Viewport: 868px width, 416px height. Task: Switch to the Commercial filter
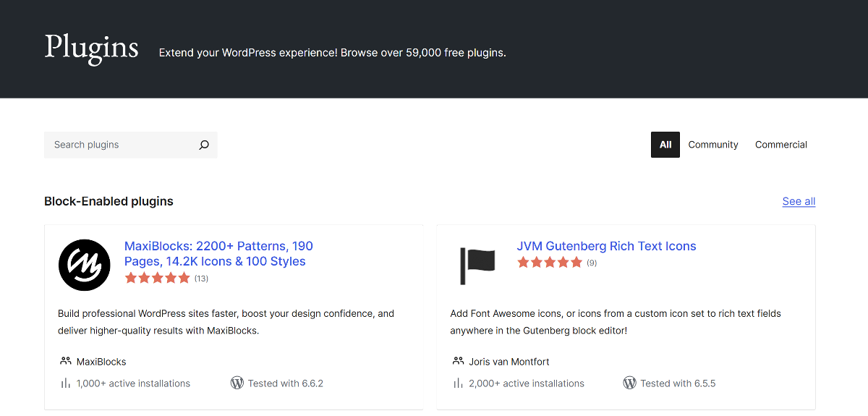(781, 145)
